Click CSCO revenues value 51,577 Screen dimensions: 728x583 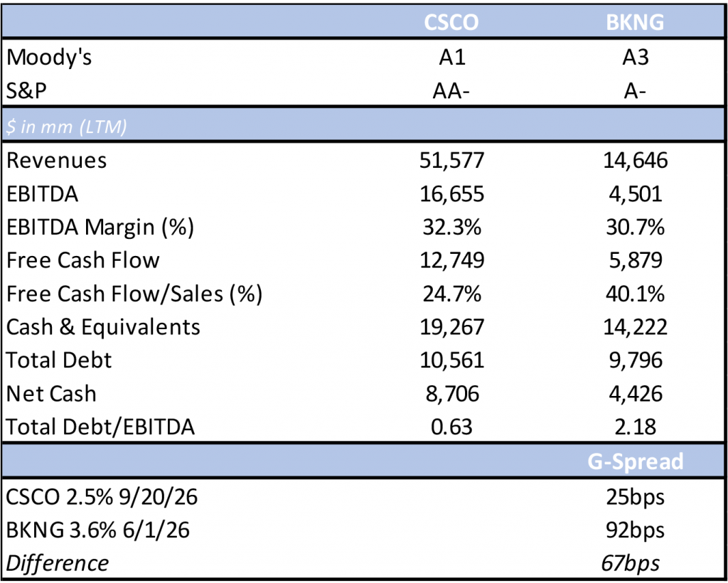(451, 161)
